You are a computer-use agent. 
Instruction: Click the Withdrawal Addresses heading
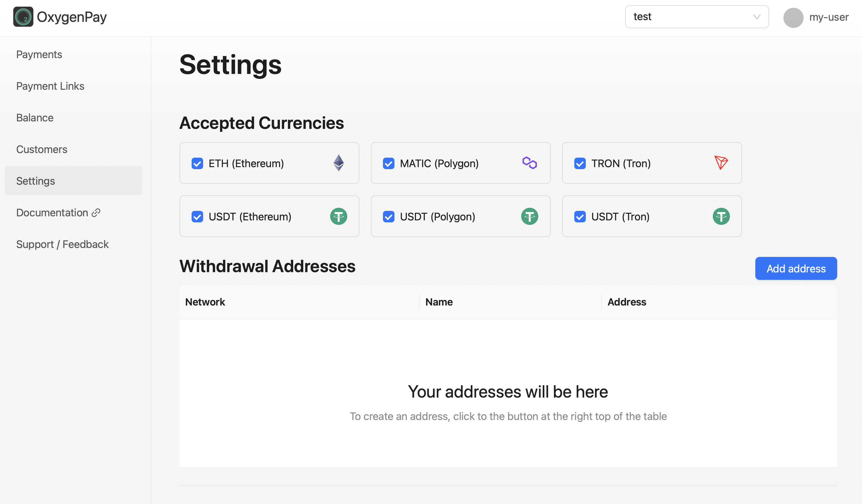click(268, 266)
